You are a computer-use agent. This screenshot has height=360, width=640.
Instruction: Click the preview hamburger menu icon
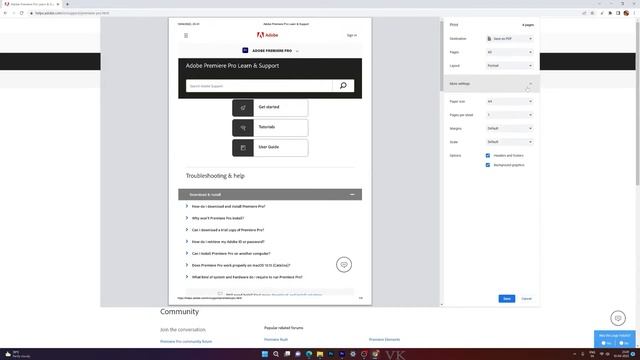click(186, 36)
